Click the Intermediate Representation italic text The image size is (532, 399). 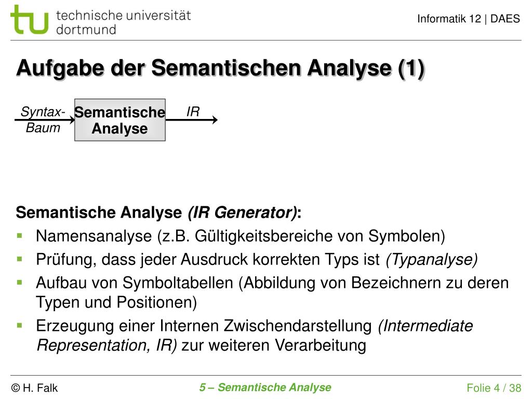[x=255, y=336]
